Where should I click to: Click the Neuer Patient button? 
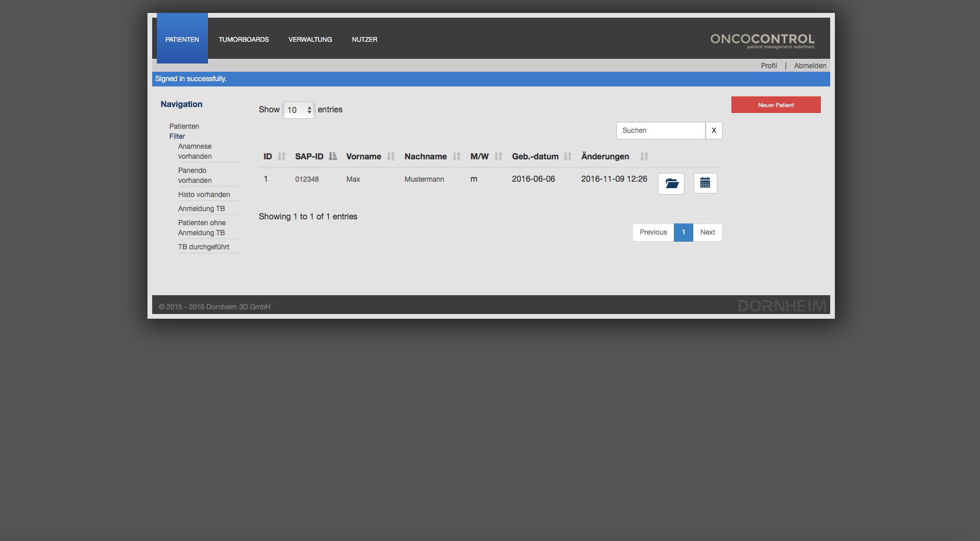(776, 105)
